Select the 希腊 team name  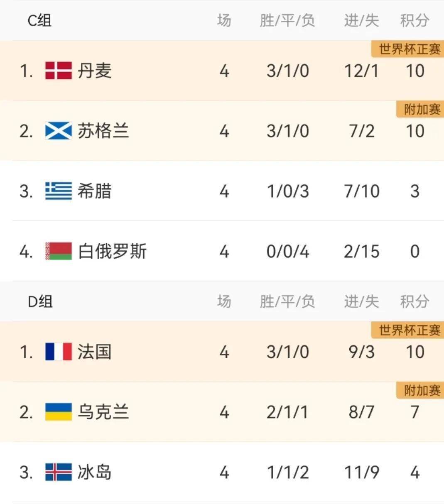point(95,191)
